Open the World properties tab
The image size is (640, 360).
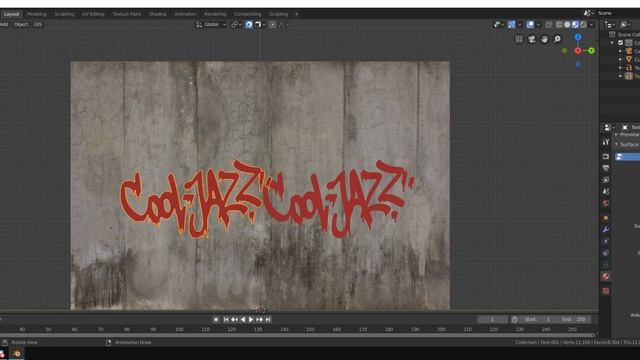point(606,203)
